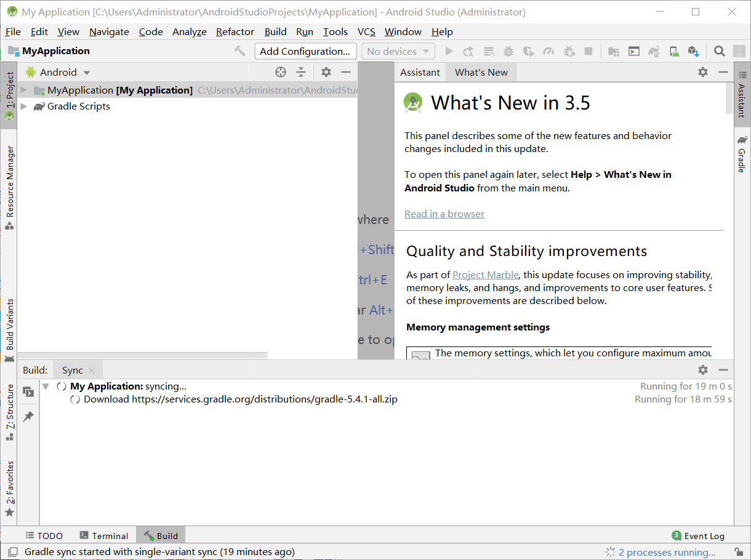Open the No devices dropdown

point(398,52)
